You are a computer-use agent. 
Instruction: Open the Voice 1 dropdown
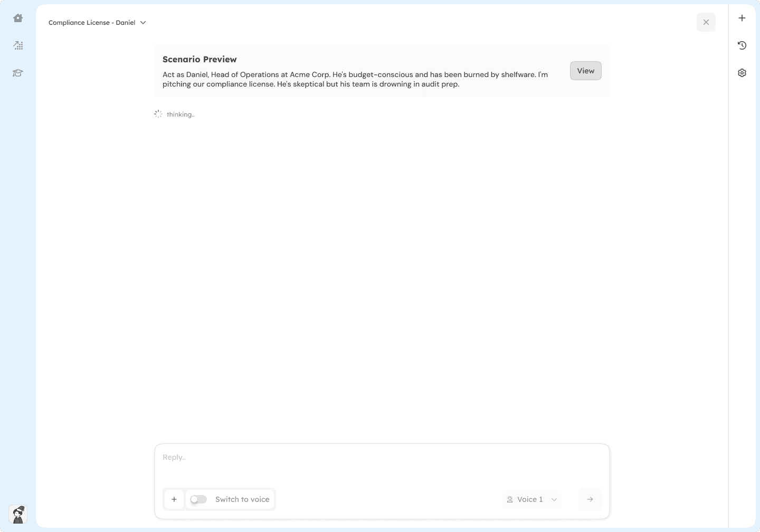(x=532, y=499)
